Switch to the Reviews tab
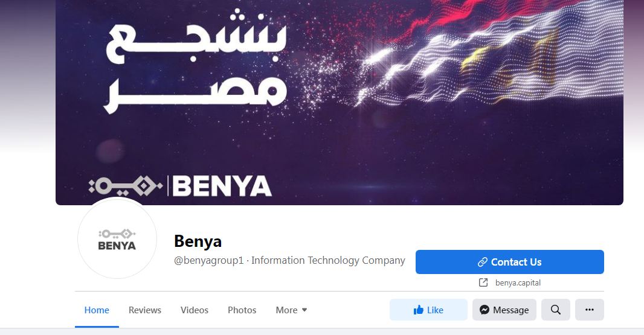Image resolution: width=644 pixels, height=335 pixels. (145, 310)
